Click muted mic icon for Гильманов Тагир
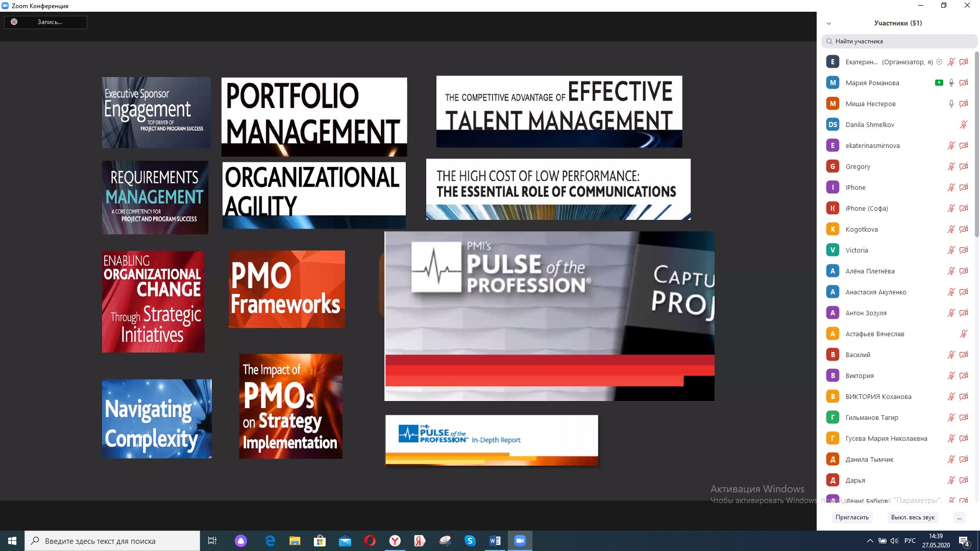Screen dimensions: 980x551 951,417
